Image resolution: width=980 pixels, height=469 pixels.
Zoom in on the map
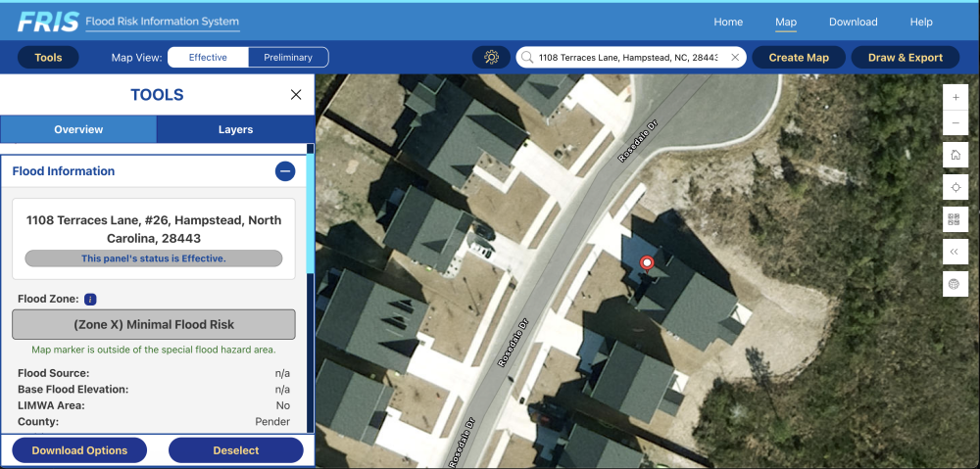[955, 98]
